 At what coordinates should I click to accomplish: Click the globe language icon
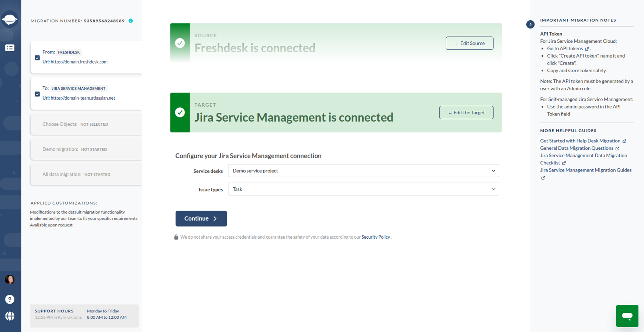(10, 316)
